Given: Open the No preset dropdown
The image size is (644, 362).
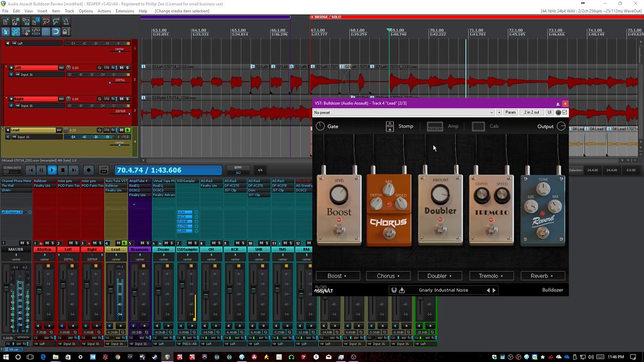Looking at the screenshot, I should [x=404, y=113].
